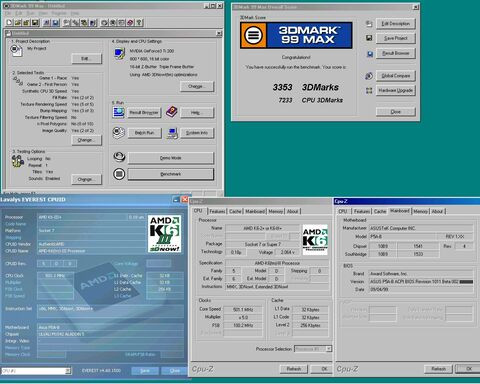Click the 7233 CPU 3DMarks score text

[x=311, y=100]
